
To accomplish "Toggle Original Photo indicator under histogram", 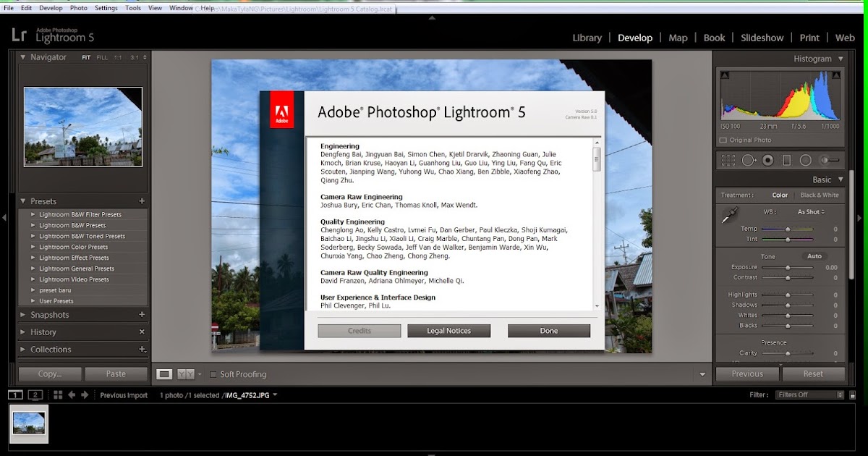I will click(x=723, y=140).
